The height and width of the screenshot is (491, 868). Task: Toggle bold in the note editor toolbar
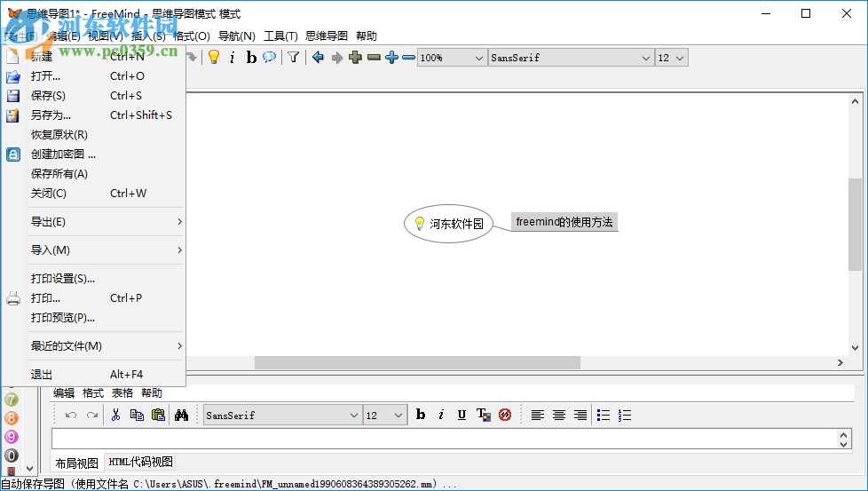coord(421,414)
